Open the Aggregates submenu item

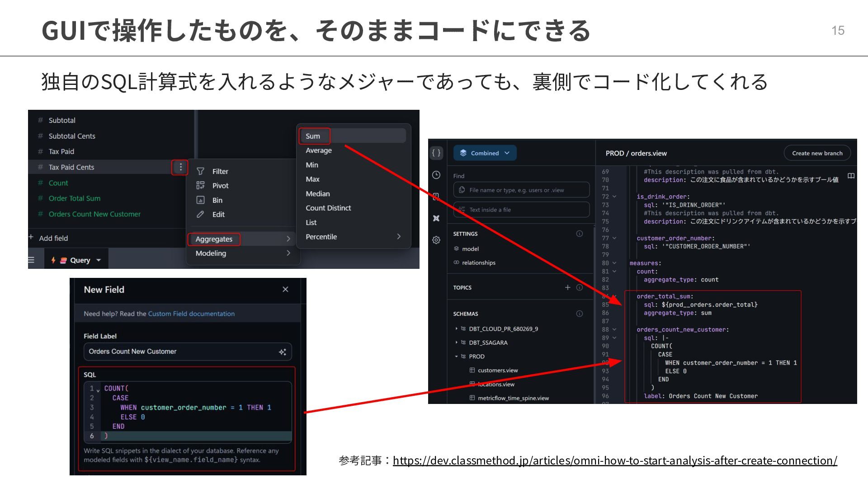click(214, 239)
